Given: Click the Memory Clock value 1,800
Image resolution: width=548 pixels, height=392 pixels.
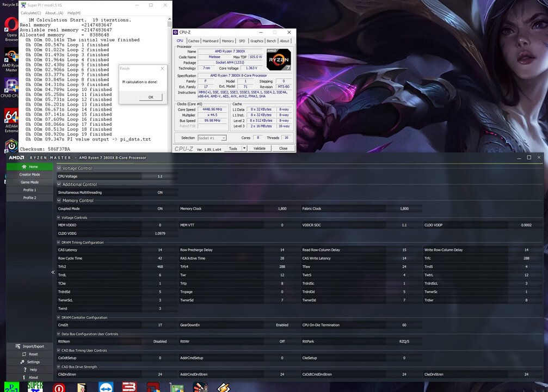Looking at the screenshot, I should (282, 209).
